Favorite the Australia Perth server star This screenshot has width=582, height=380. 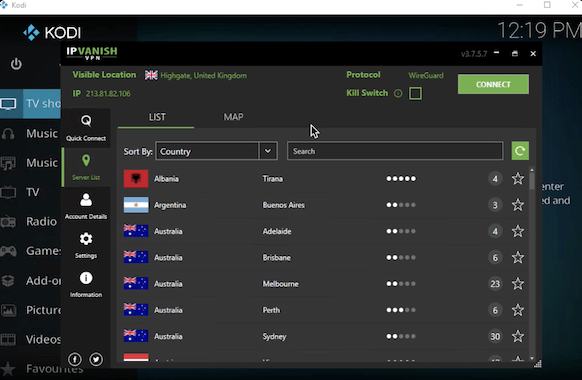tap(518, 310)
